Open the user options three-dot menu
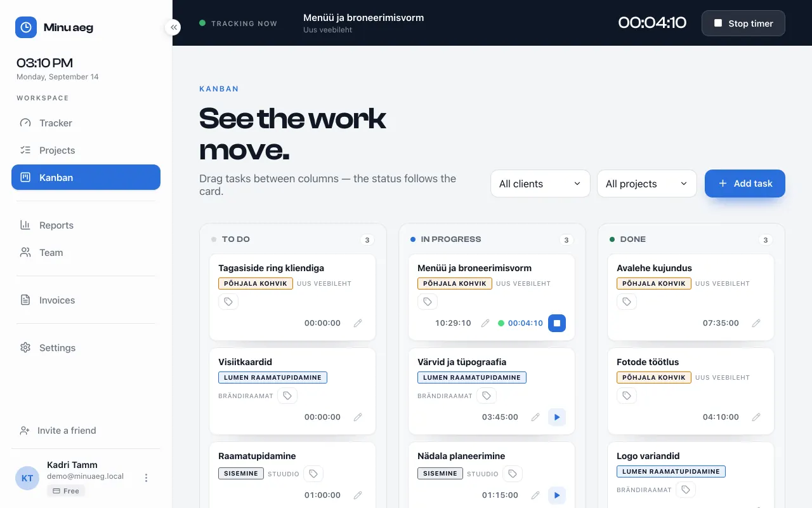 [146, 478]
